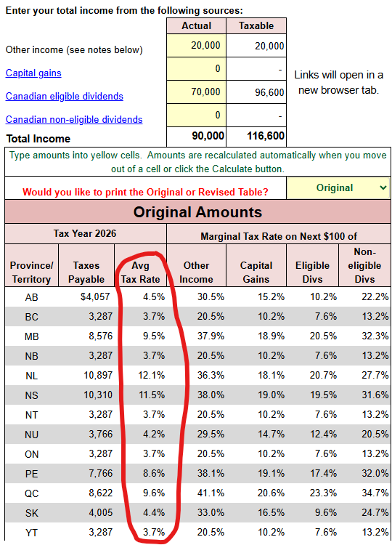
Task: Click total actual income 90,000
Action: point(208,136)
